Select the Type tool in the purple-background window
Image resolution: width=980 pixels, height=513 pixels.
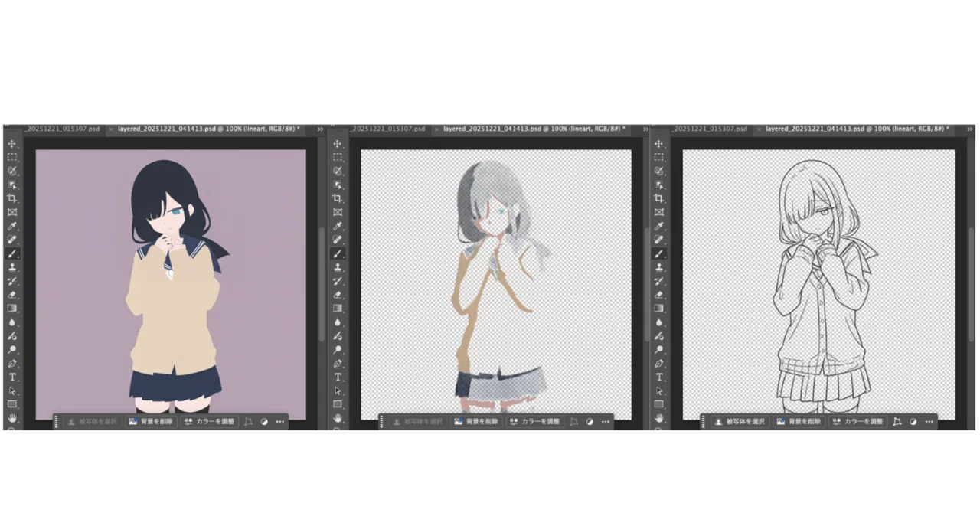click(x=12, y=377)
